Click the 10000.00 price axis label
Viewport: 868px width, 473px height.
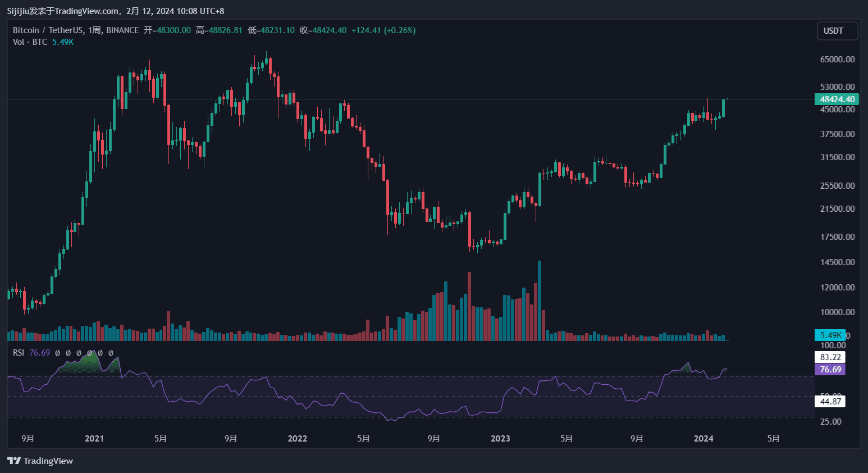click(x=837, y=312)
